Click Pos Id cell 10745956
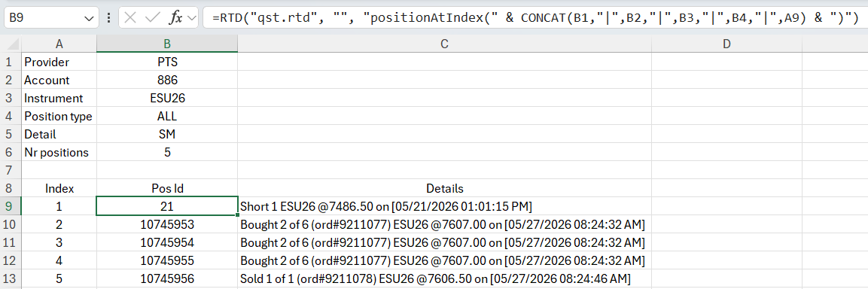This screenshot has width=868, height=289. [167, 278]
